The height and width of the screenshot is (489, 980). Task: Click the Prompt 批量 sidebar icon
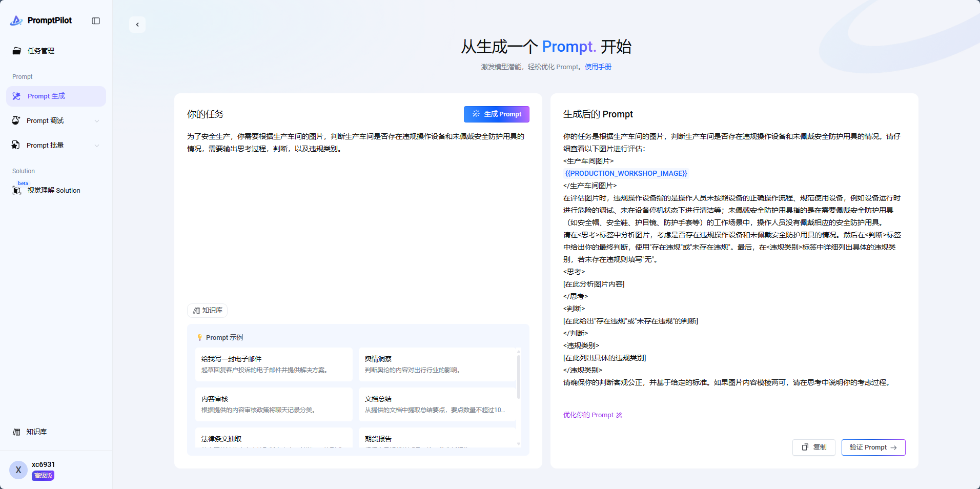[16, 146]
